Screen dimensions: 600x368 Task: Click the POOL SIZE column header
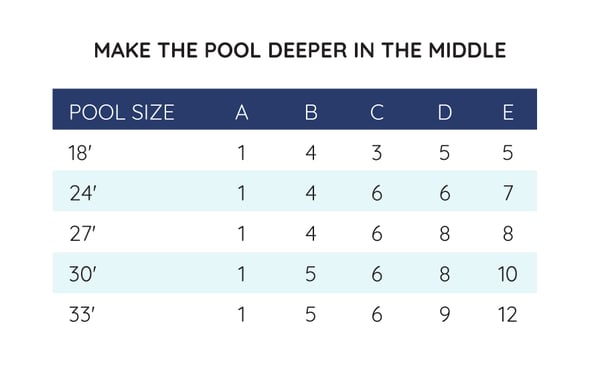pos(122,112)
